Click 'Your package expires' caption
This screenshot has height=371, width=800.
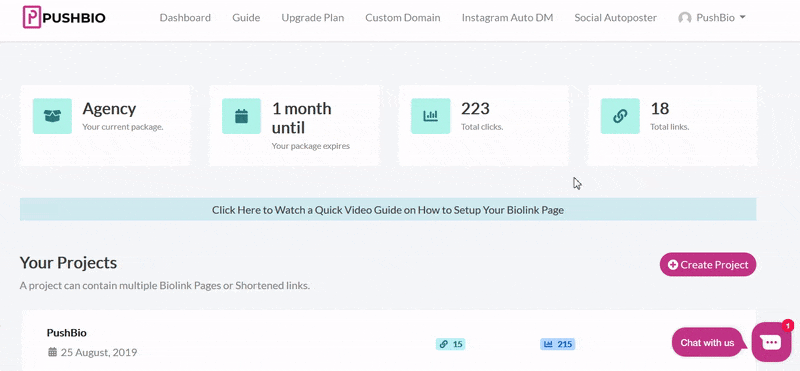click(x=311, y=146)
